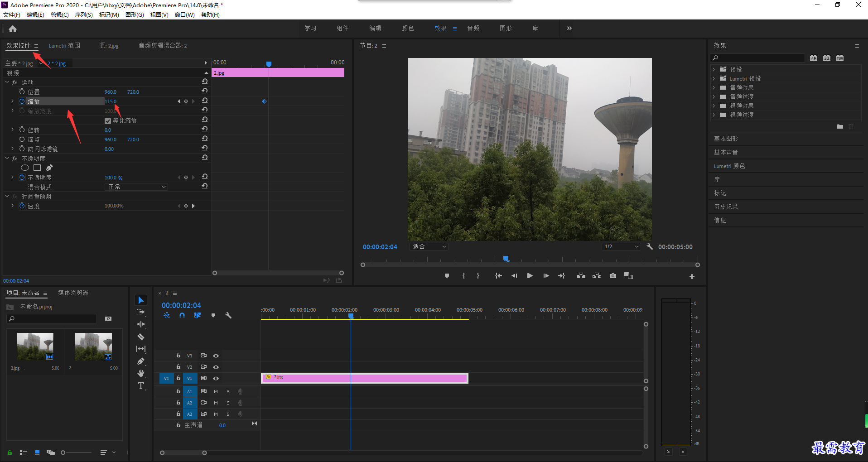Solo audio track A2
This screenshot has width=868, height=462.
pos(228,403)
